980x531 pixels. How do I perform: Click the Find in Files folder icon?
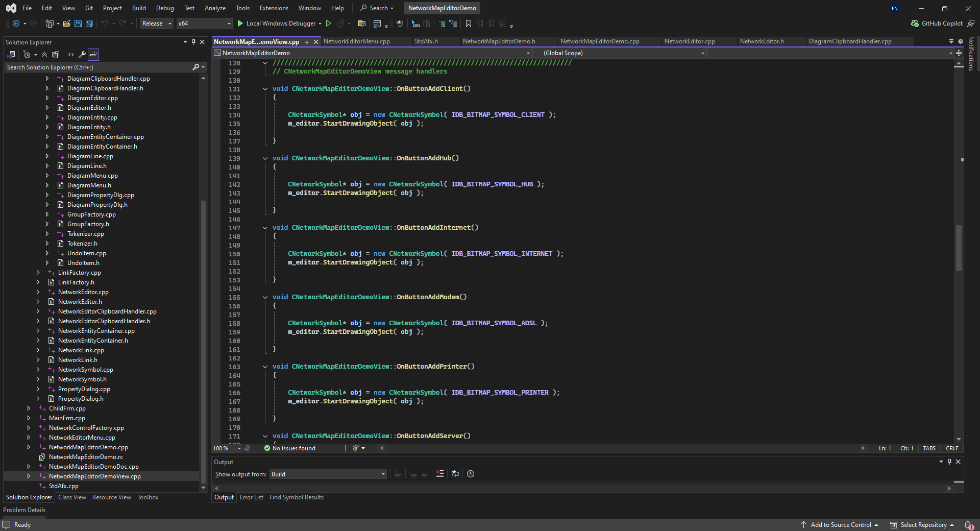[362, 23]
